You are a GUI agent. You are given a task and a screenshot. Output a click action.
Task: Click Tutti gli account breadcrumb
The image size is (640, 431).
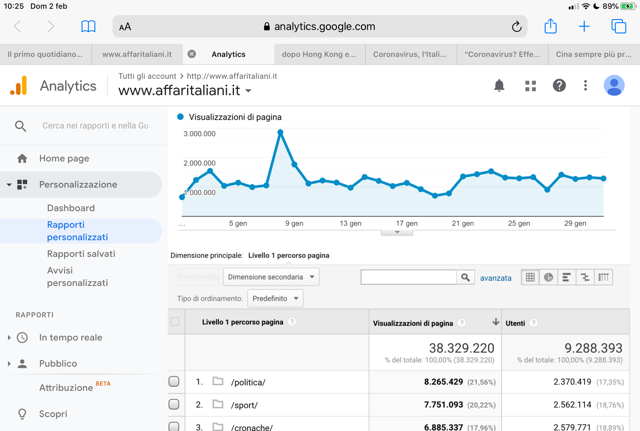(147, 76)
